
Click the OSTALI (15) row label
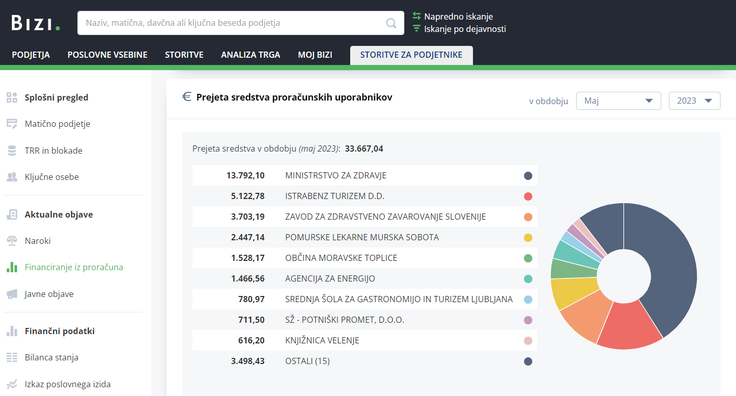tap(307, 361)
